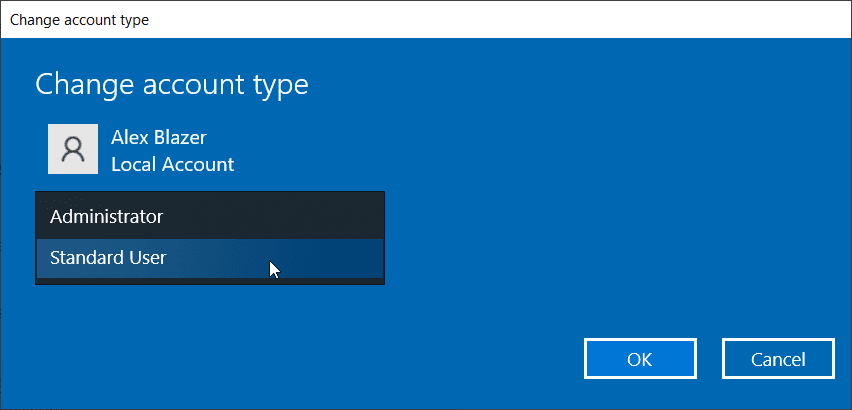The image size is (852, 410).
Task: Click the Administrator list entry text
Action: [x=106, y=216]
